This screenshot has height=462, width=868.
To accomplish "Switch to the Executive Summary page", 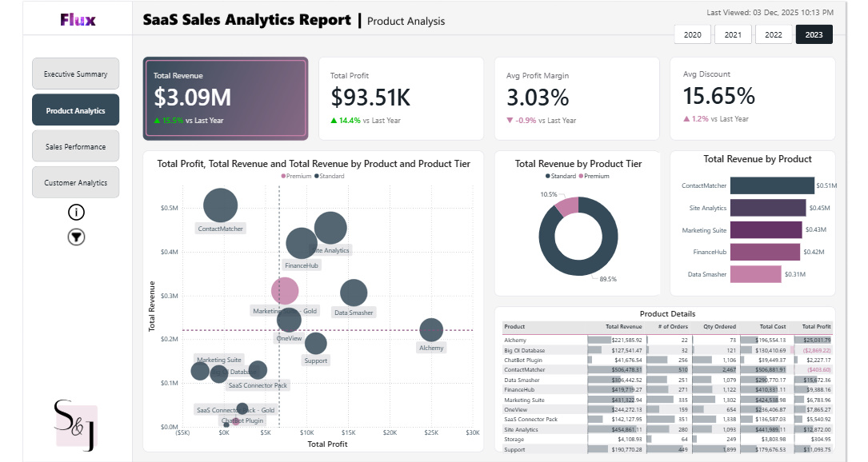I will pos(75,73).
